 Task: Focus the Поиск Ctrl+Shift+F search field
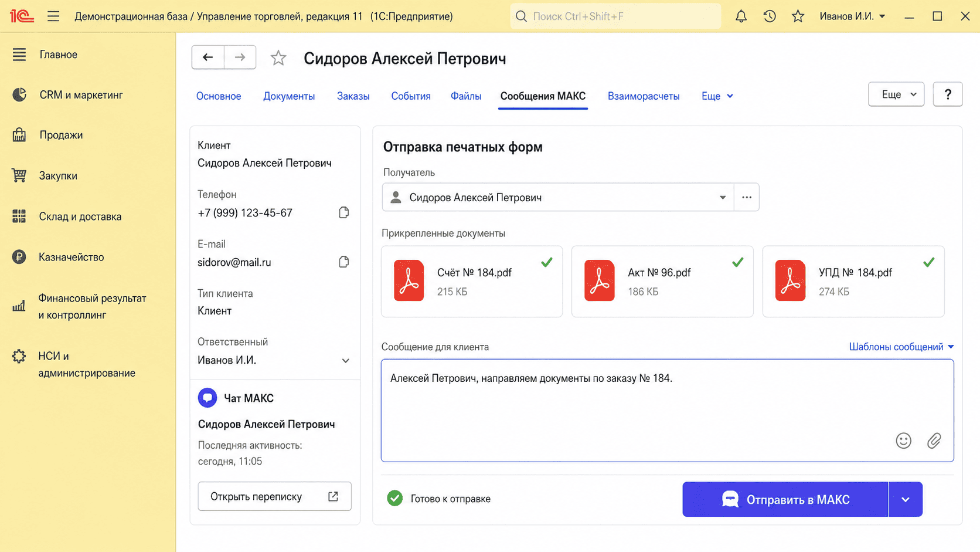click(616, 16)
